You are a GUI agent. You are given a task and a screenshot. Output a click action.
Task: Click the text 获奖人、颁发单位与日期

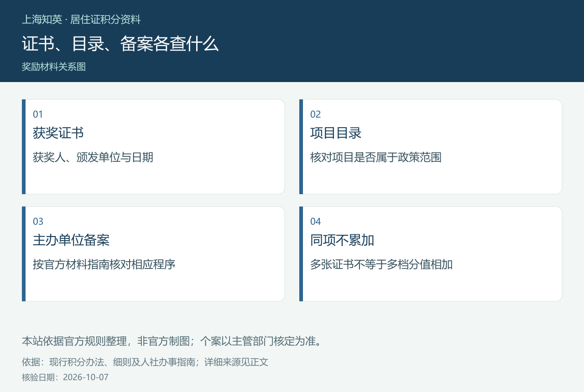pos(93,158)
